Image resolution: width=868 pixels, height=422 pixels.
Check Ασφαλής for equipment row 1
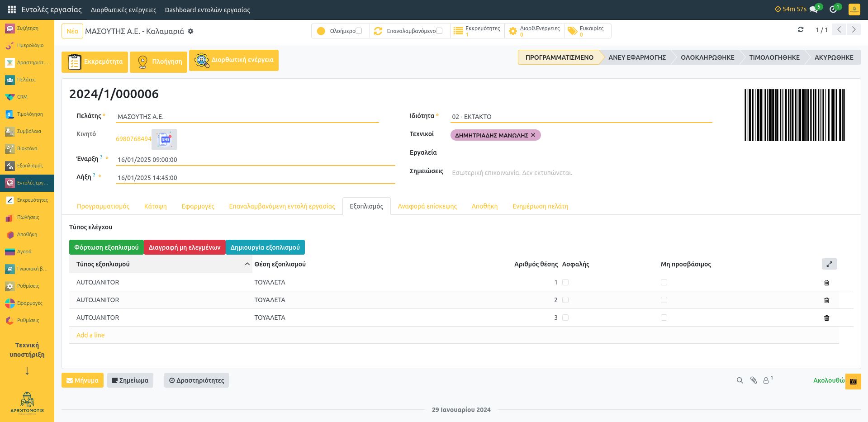(x=565, y=282)
